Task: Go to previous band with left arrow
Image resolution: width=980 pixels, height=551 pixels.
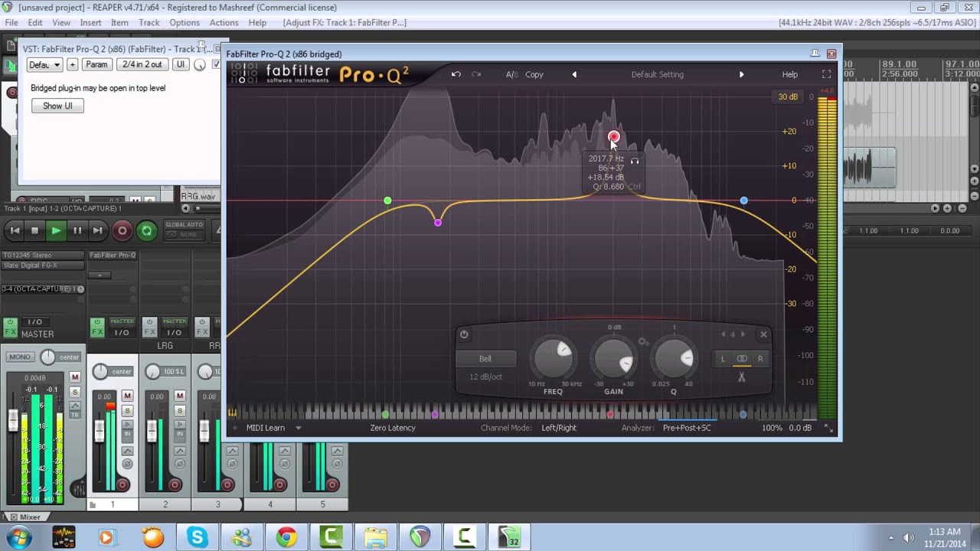Action: click(x=723, y=334)
